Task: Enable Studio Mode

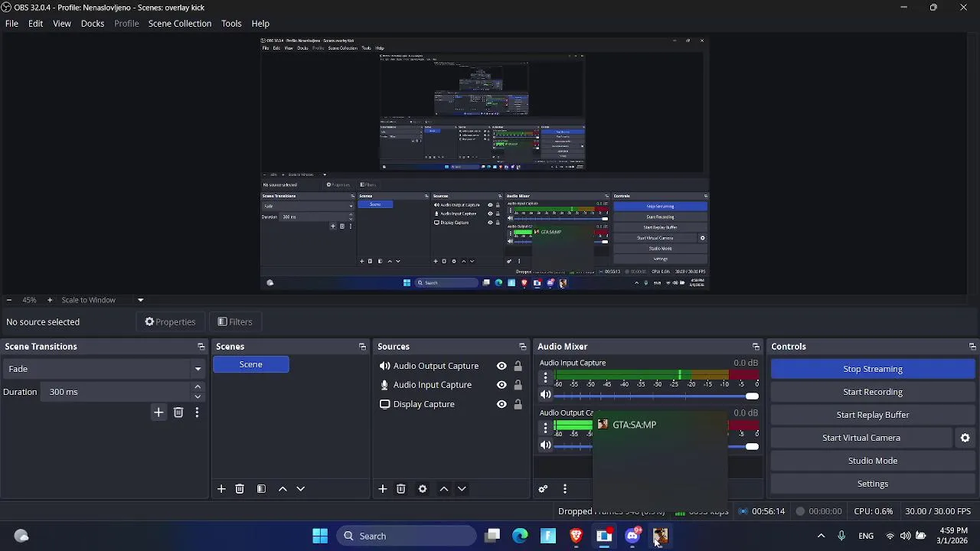Action: coord(873,461)
